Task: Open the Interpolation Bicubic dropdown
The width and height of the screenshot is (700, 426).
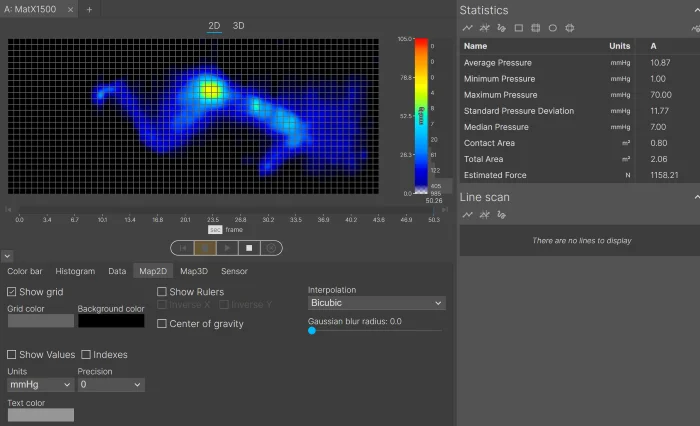Action: point(376,303)
